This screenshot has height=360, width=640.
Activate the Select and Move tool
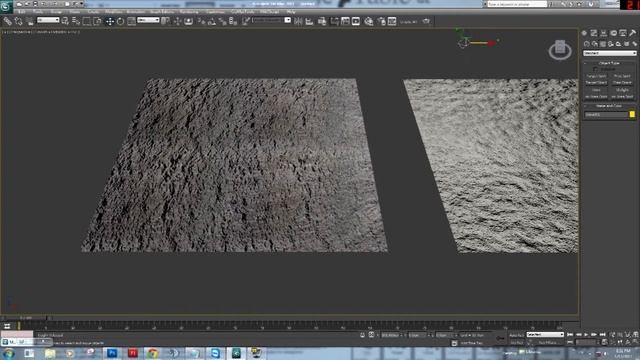[110, 21]
